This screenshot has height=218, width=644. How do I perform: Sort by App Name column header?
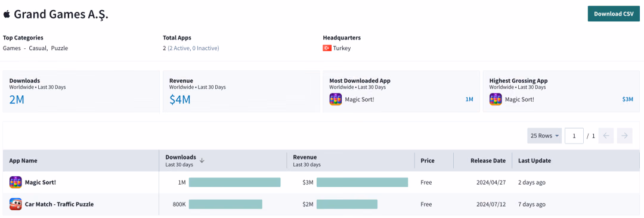[23, 161]
